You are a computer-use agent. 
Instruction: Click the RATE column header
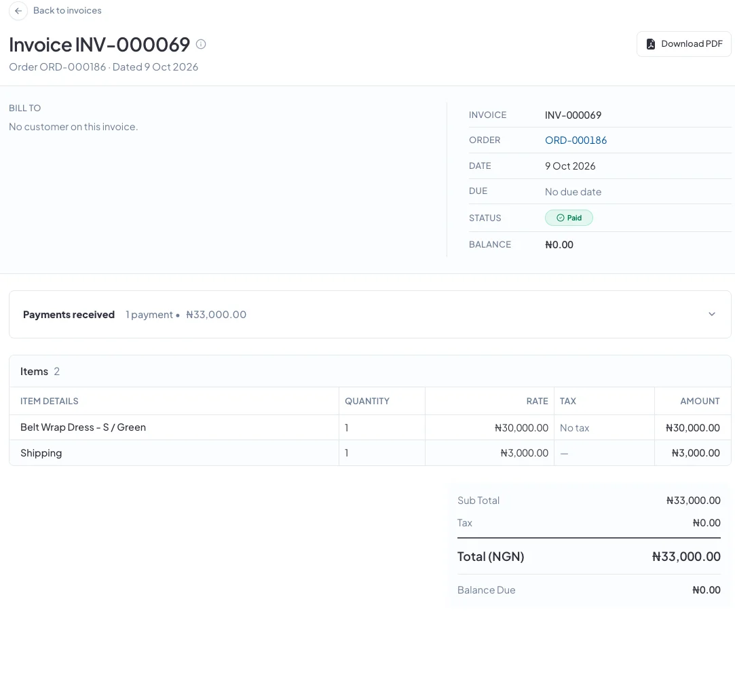[538, 401]
